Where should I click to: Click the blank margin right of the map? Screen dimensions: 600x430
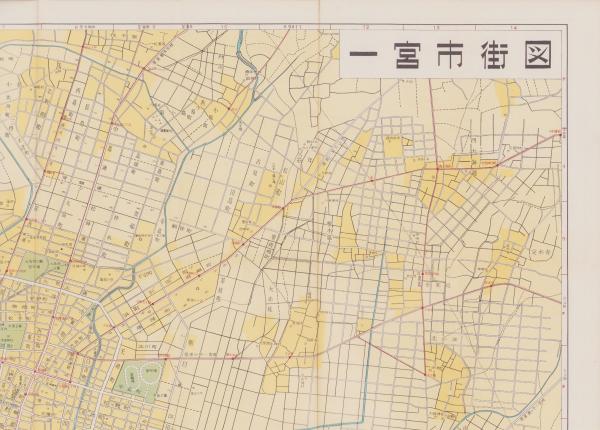pos(580,250)
